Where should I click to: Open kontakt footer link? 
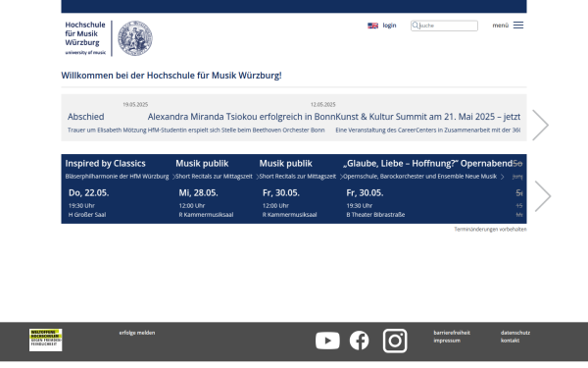point(510,341)
